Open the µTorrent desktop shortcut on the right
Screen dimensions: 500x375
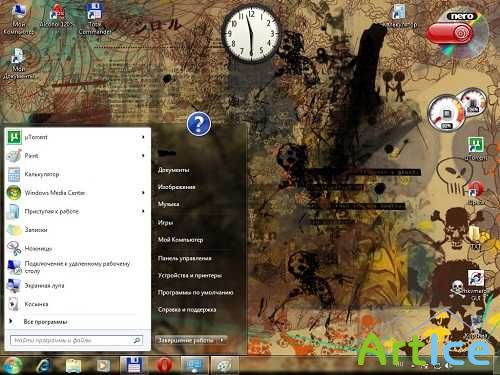tap(476, 149)
